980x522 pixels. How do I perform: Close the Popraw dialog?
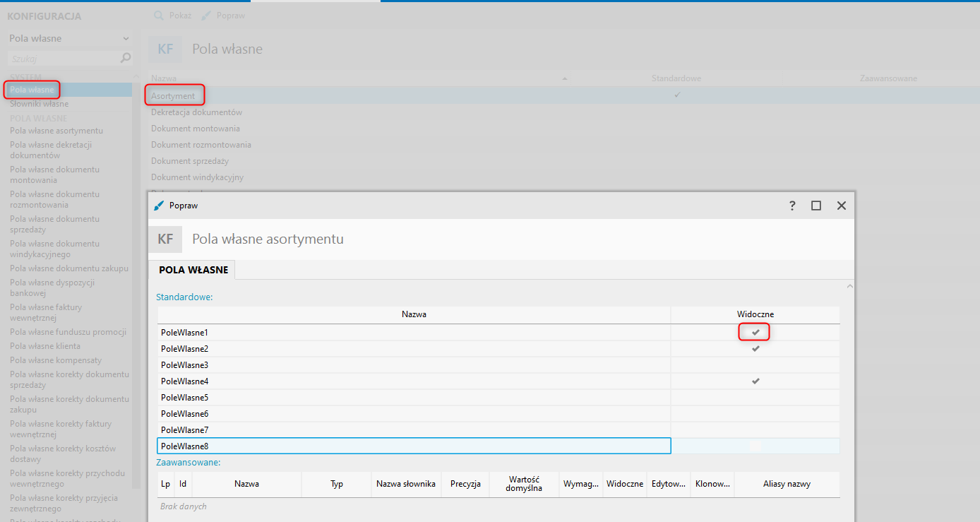click(841, 206)
